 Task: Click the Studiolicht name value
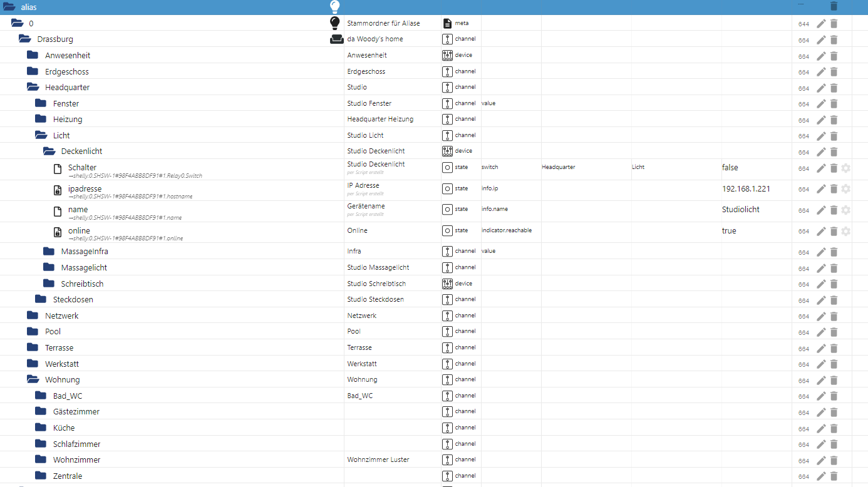[x=741, y=210]
